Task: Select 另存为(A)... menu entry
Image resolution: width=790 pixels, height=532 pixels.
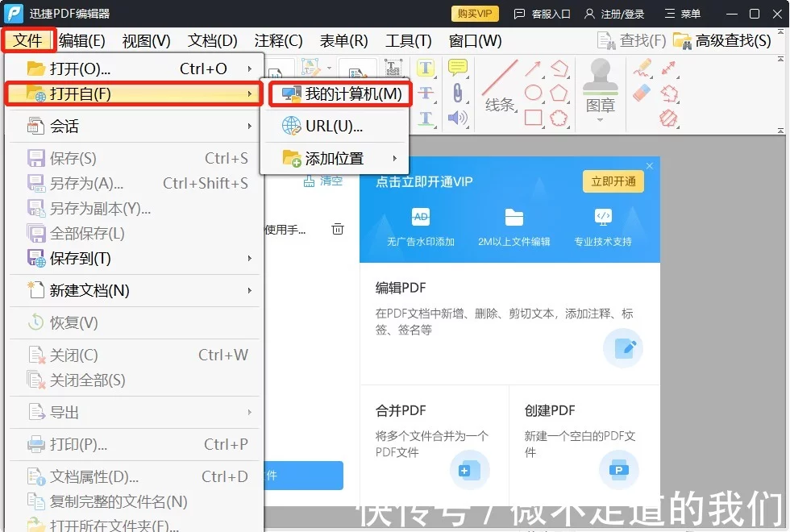Action: pyautogui.click(x=134, y=184)
